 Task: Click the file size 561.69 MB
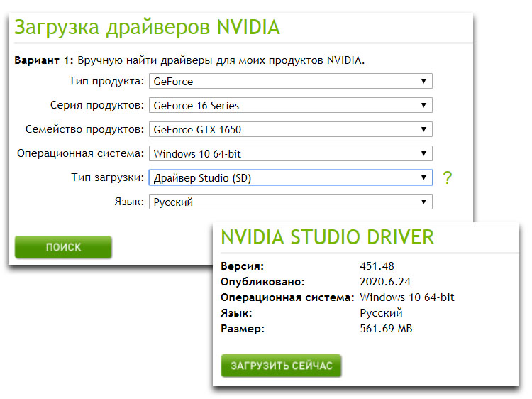[386, 329]
